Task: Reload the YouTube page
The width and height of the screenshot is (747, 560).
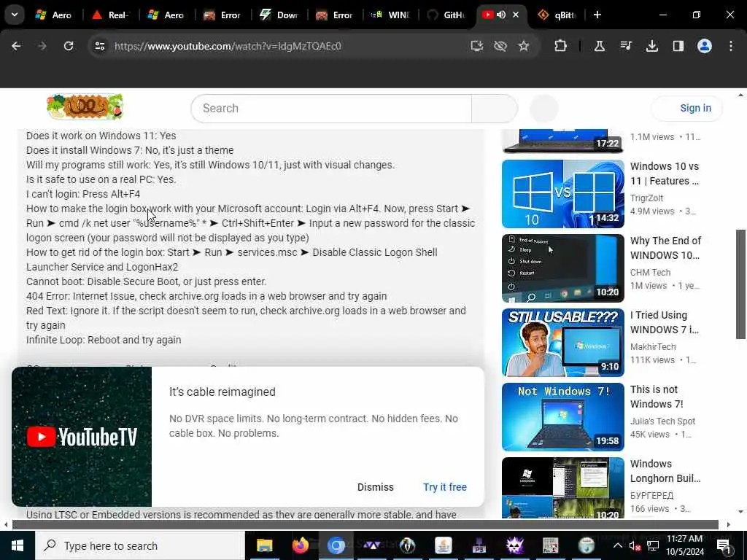Action: (x=69, y=46)
